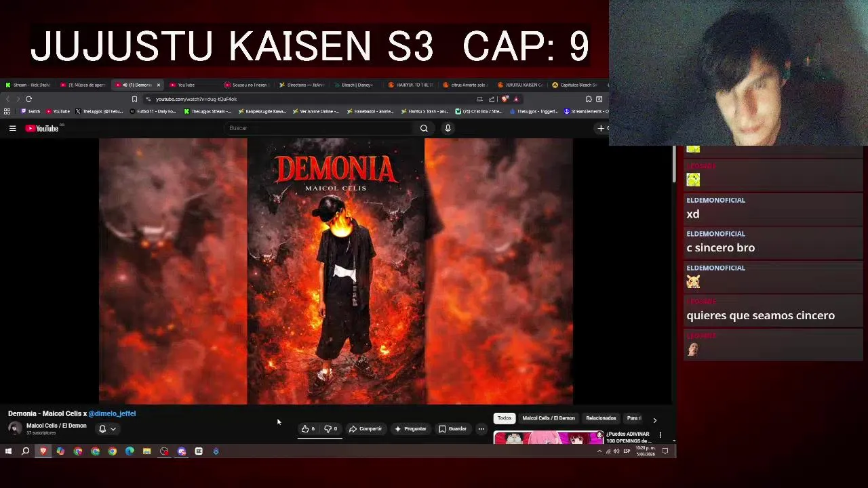
Task: Open Windows notification center icon
Action: click(665, 451)
